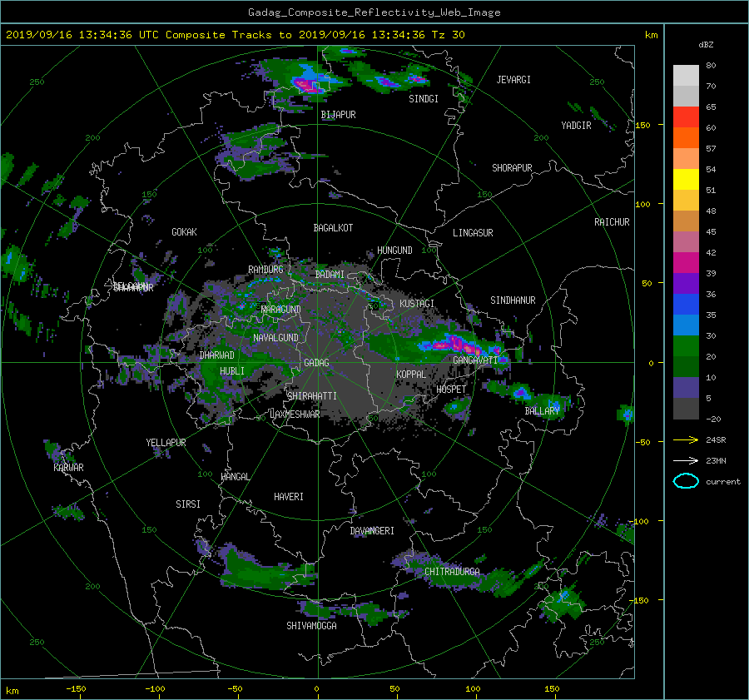Screen dimensions: 749x700
Task: Click the magenta storm cell north of Bijapur
Action: (309, 86)
